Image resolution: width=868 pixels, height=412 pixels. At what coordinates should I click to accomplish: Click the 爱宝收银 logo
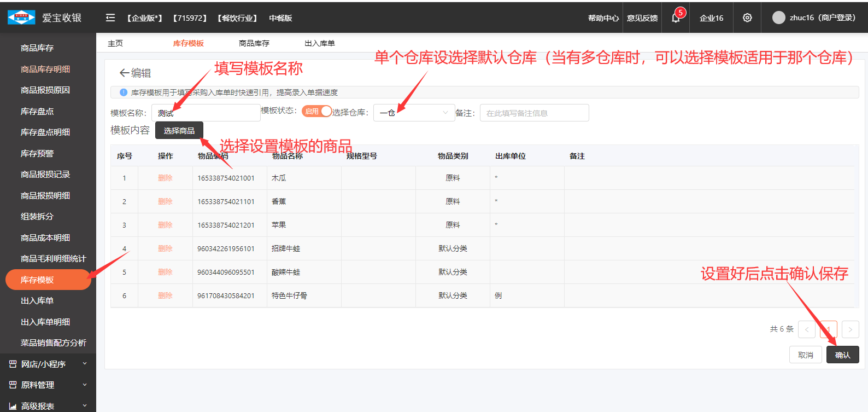tap(22, 18)
